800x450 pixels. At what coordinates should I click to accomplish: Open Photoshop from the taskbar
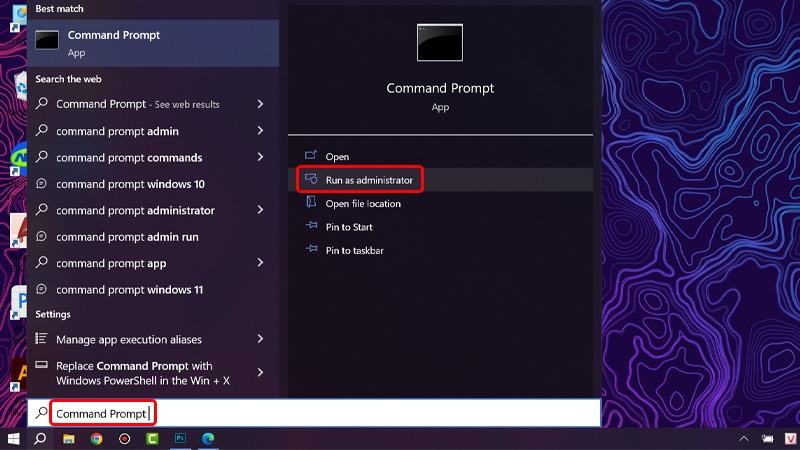(x=180, y=439)
